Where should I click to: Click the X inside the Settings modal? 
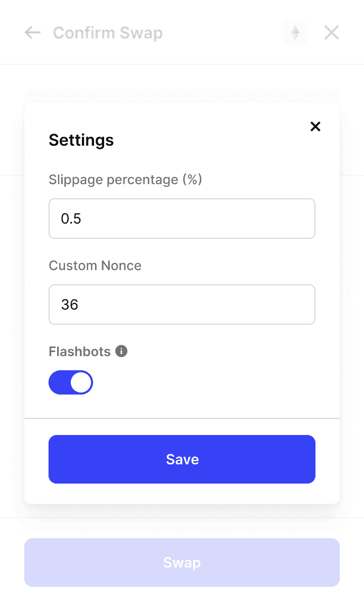(315, 126)
